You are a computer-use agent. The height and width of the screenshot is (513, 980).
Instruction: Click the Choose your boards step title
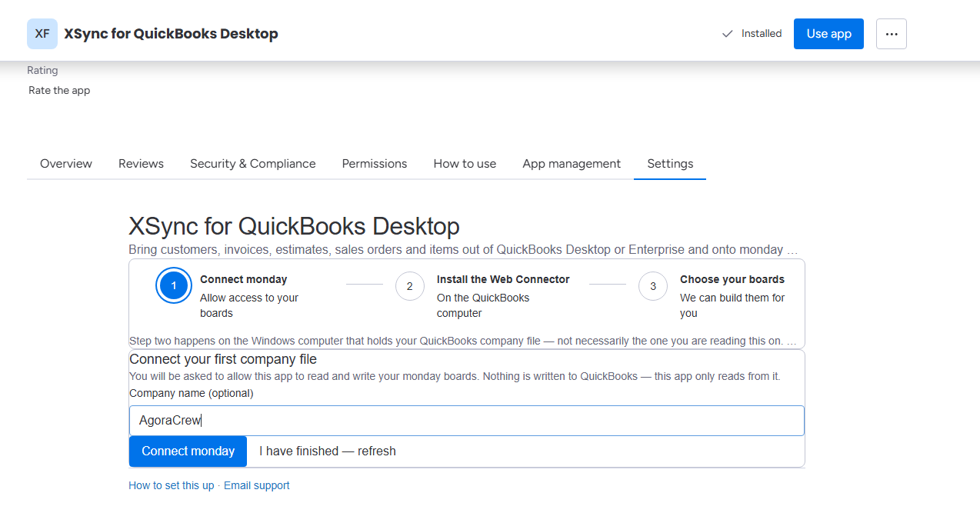point(732,279)
